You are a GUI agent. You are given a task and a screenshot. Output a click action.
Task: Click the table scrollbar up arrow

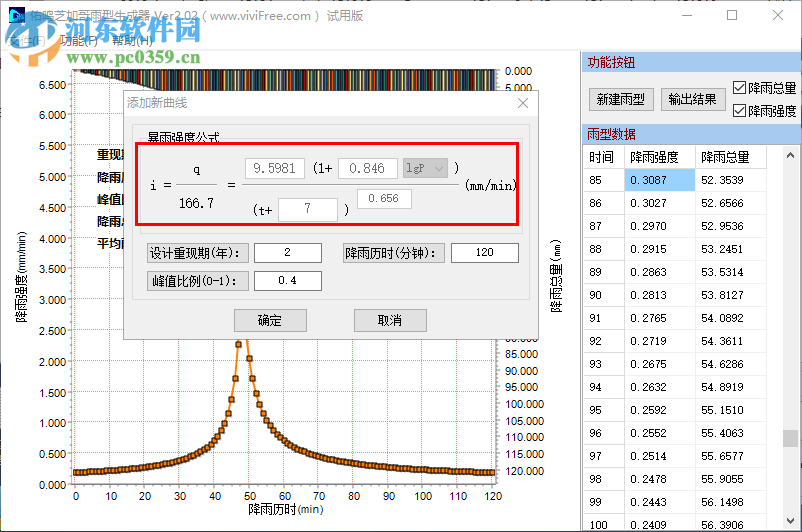(x=790, y=155)
